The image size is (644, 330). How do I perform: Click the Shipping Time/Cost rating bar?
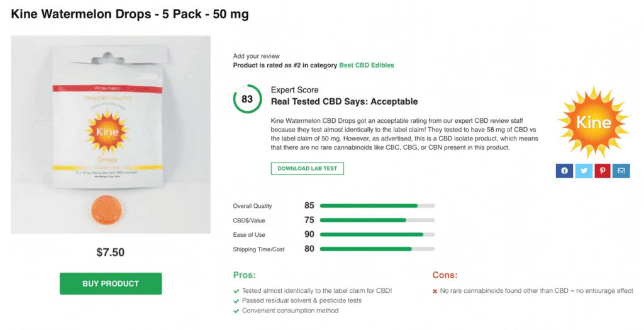pos(377,249)
